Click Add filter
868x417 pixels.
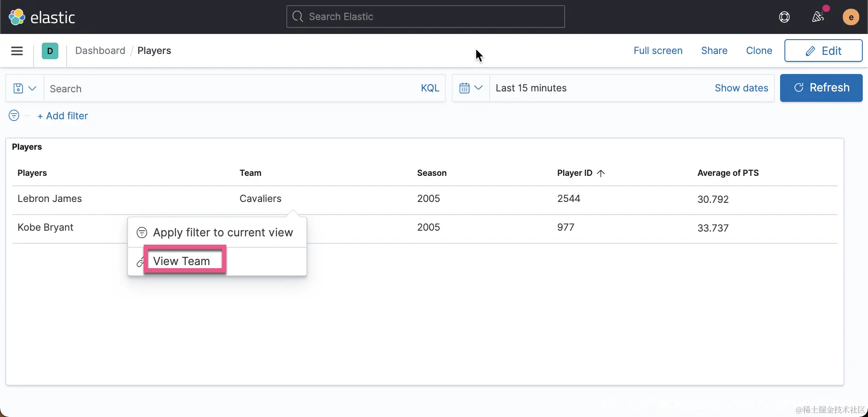[63, 116]
